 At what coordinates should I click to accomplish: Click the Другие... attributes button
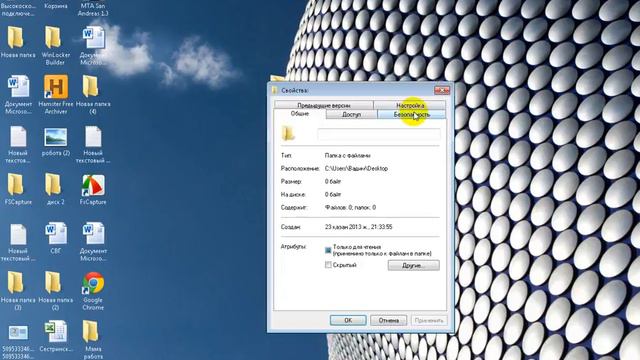click(x=413, y=265)
